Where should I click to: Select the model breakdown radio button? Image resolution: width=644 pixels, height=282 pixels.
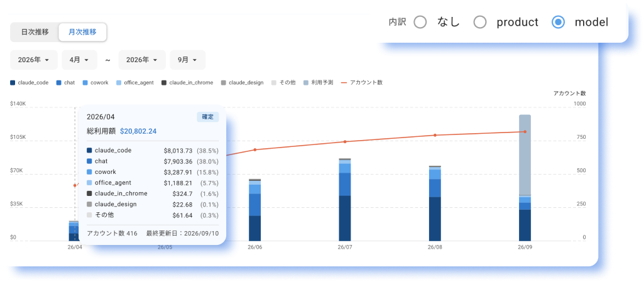coord(558,22)
